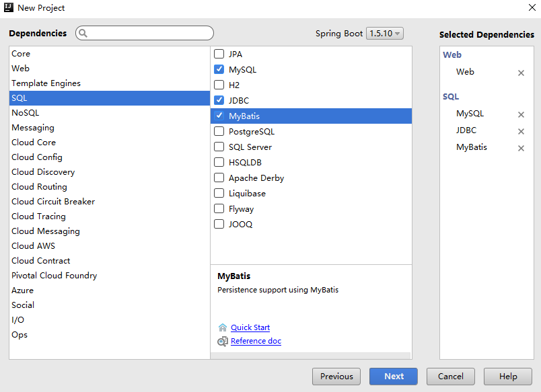Remove MyBatis from selected dependencies
Viewport: 541px width, 392px height.
(x=521, y=149)
